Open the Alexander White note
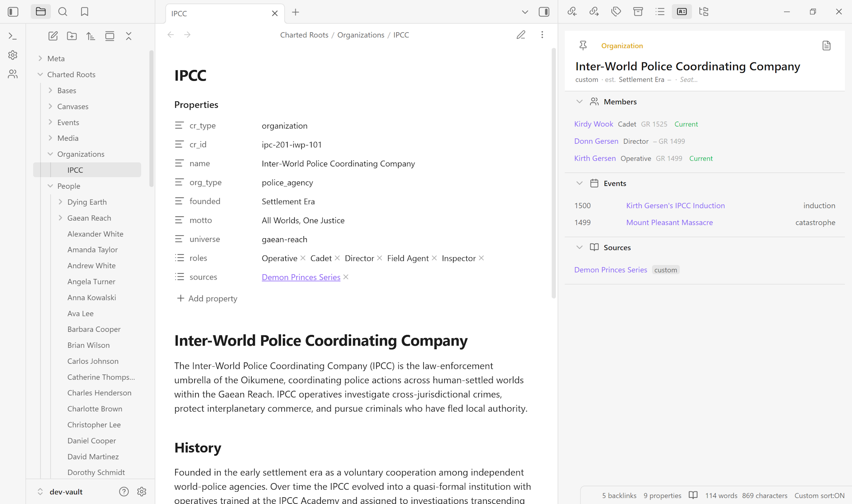The width and height of the screenshot is (852, 504). pyautogui.click(x=95, y=234)
